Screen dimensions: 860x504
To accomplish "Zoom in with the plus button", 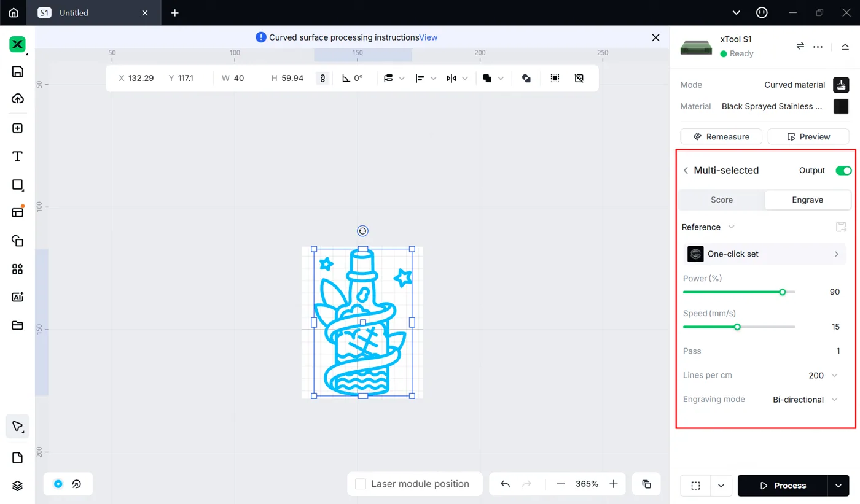I will click(613, 484).
